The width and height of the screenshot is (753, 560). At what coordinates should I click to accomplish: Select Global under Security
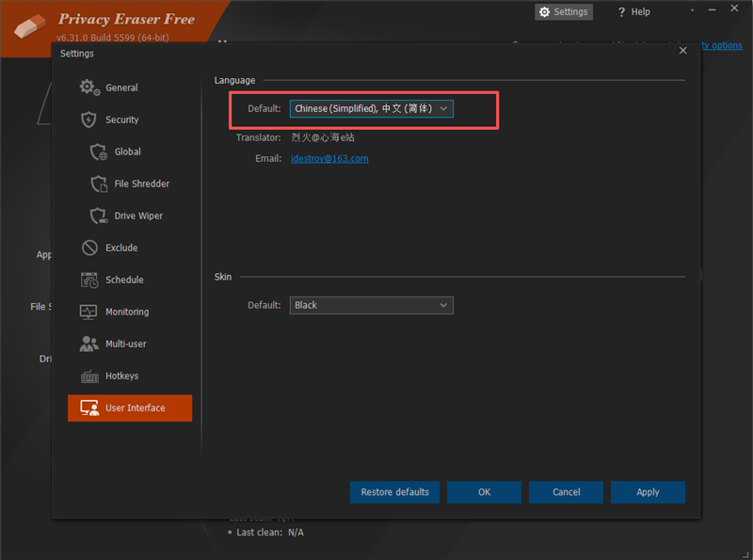tap(130, 152)
